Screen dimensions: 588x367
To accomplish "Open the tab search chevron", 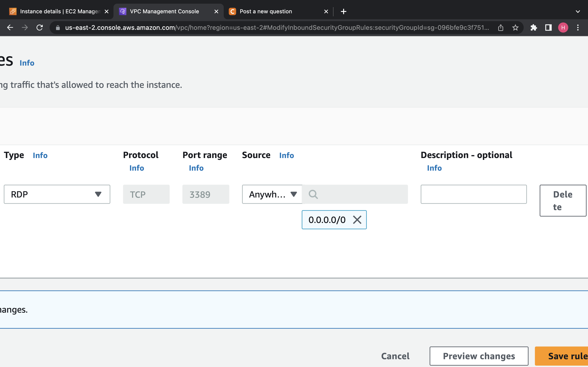I will [578, 11].
